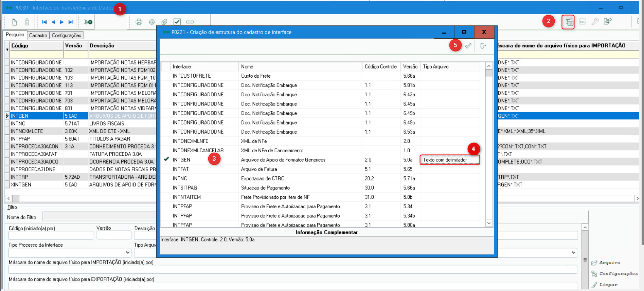Viewport: 644px width, 291px height.
Task: Click the exit door icon in P0221 dialog
Action: 483,46
